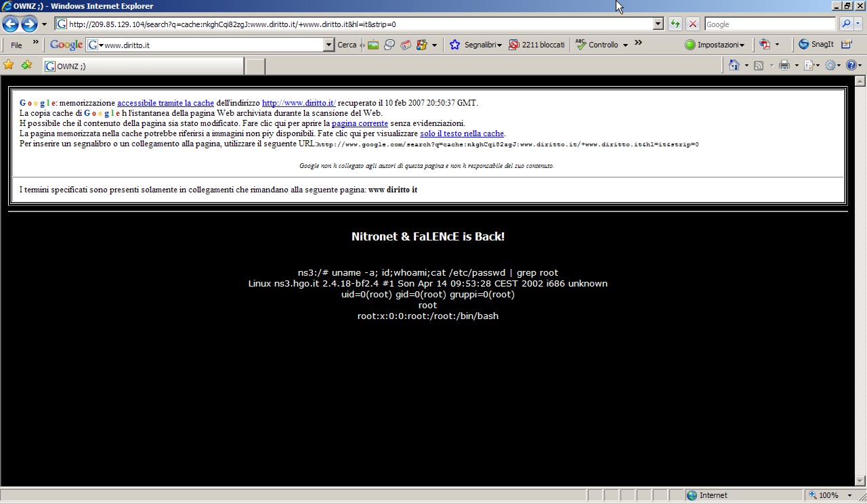This screenshot has height=504, width=867.
Task: Click the Home icon in command bar
Action: click(734, 65)
